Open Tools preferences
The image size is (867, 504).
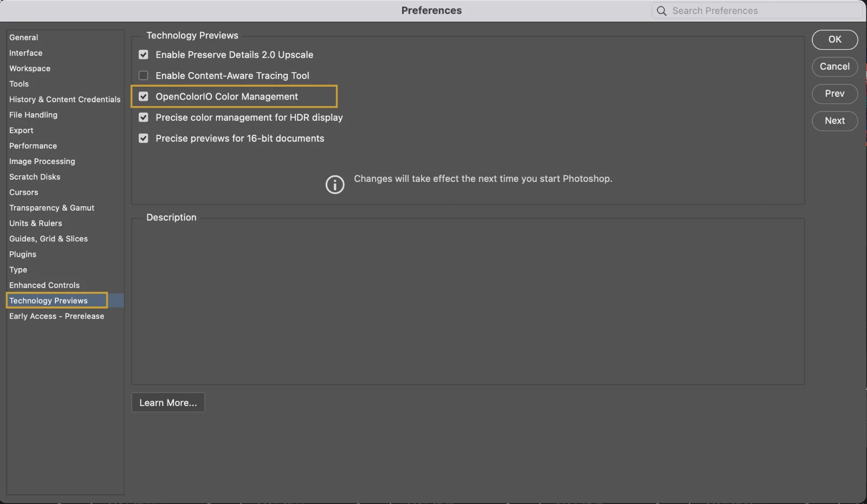19,84
